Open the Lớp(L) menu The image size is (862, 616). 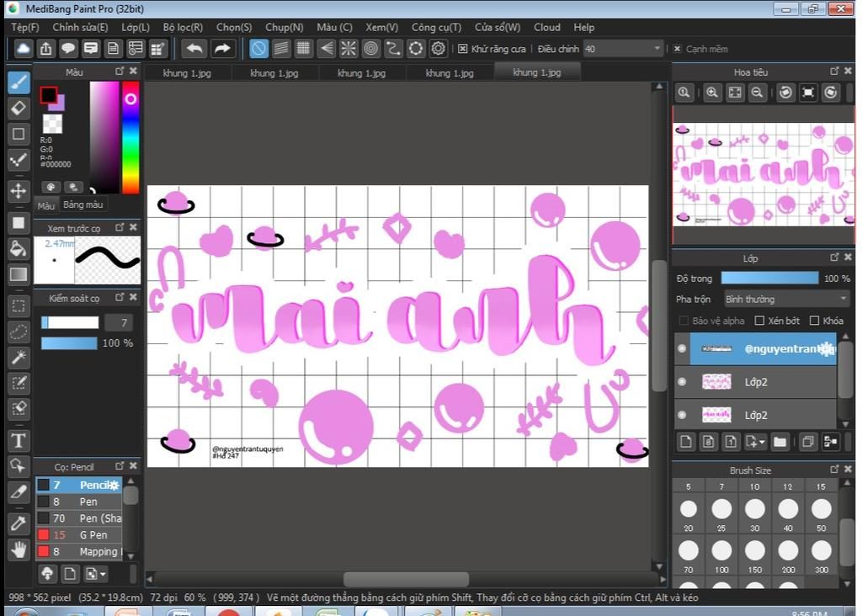(x=136, y=27)
